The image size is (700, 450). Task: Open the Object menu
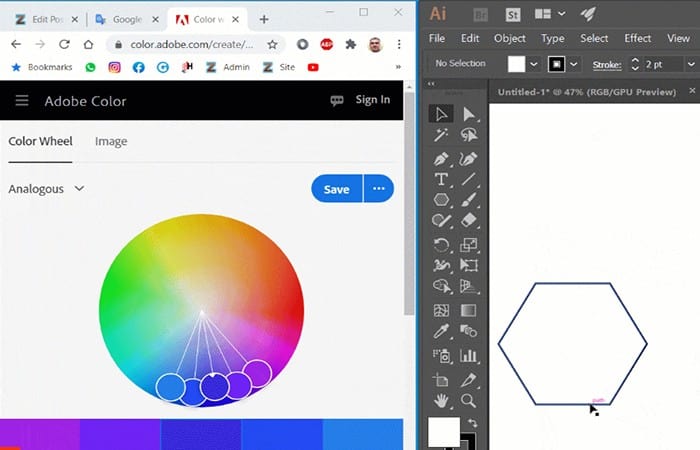(x=509, y=38)
